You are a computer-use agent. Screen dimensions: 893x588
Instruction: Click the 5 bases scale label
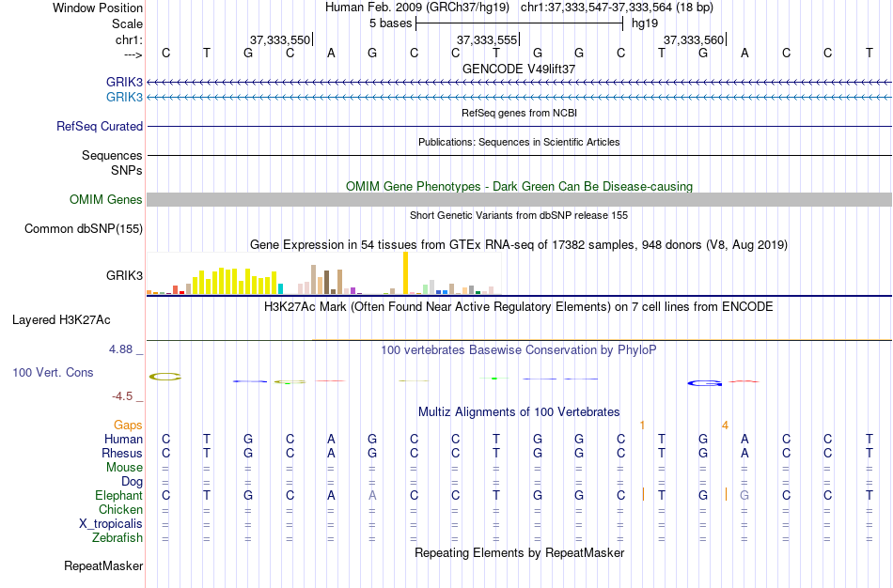coord(390,23)
